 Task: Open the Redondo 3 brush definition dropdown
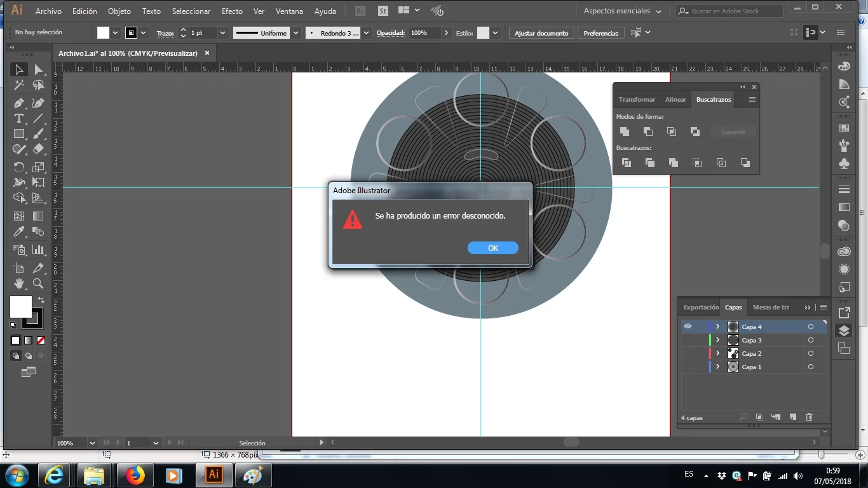(366, 33)
